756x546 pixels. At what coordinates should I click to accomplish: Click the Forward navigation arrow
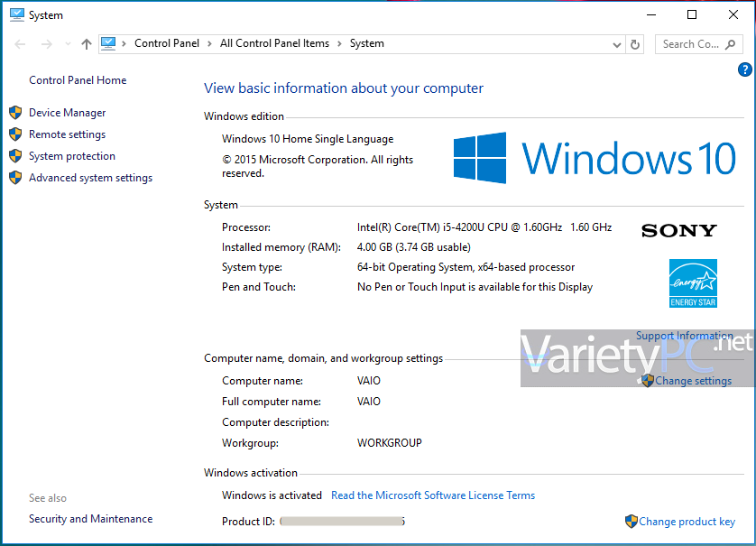(x=47, y=44)
